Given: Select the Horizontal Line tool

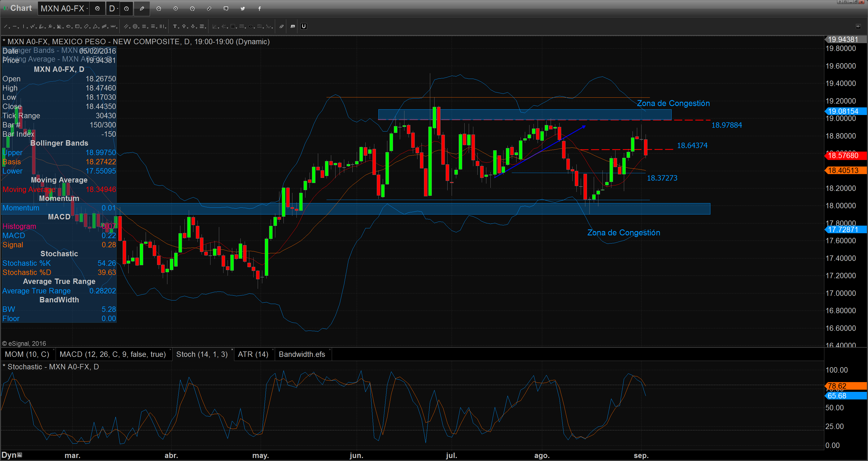Looking at the screenshot, I should point(14,26).
